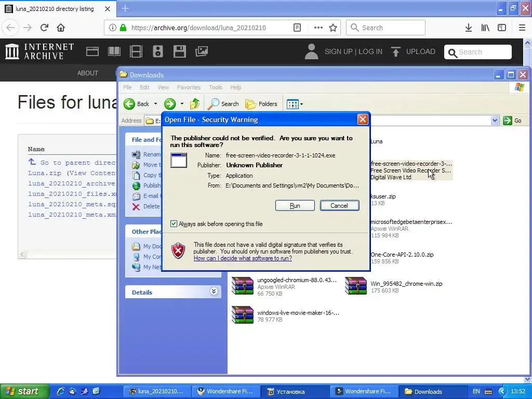This screenshot has width=532, height=399.
Task: Click the Firefox back arrow
Action: pyautogui.click(x=10, y=28)
